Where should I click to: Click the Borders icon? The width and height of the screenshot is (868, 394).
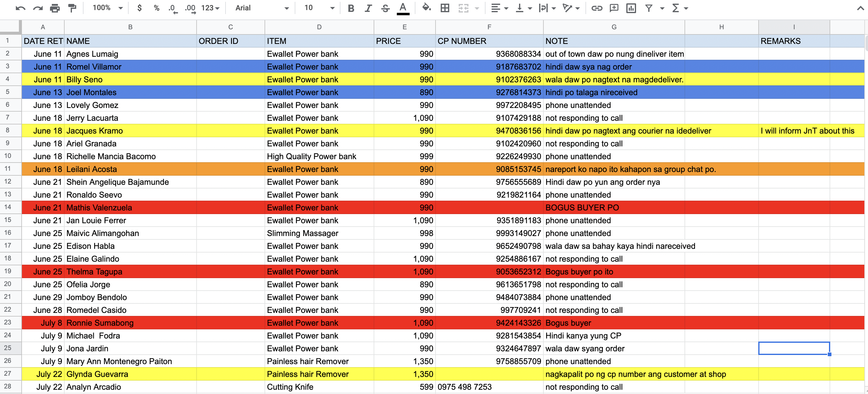(x=445, y=8)
